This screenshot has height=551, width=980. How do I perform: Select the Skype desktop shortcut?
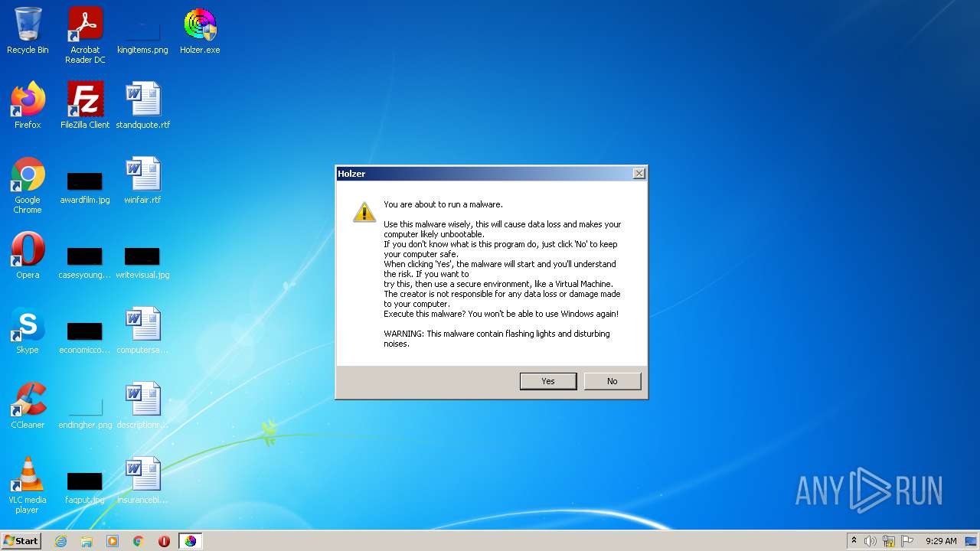pos(28,331)
